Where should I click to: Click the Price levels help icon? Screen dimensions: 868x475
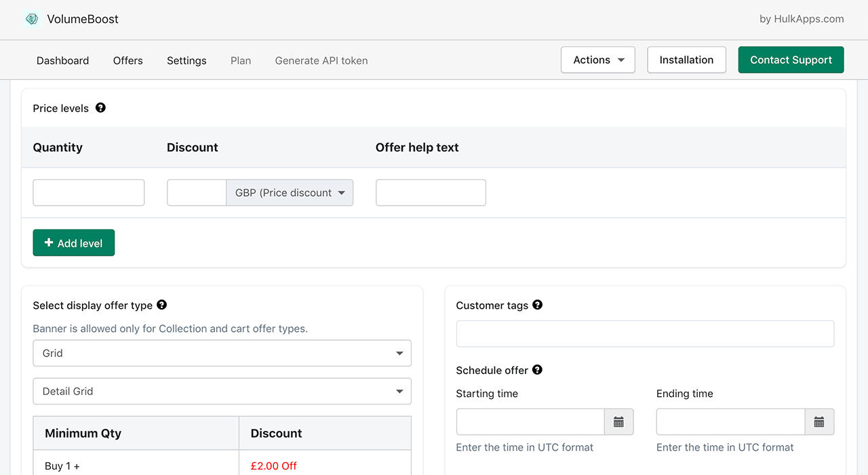(x=100, y=108)
